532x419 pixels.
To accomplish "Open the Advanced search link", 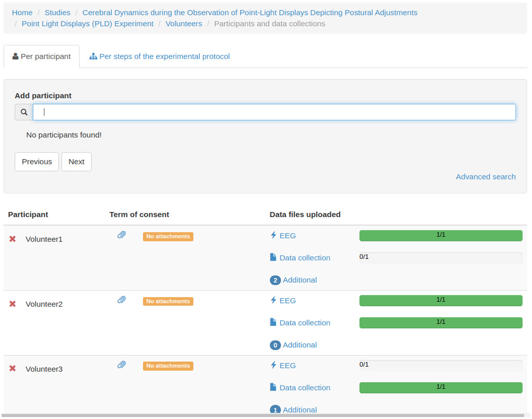I will [x=485, y=177].
